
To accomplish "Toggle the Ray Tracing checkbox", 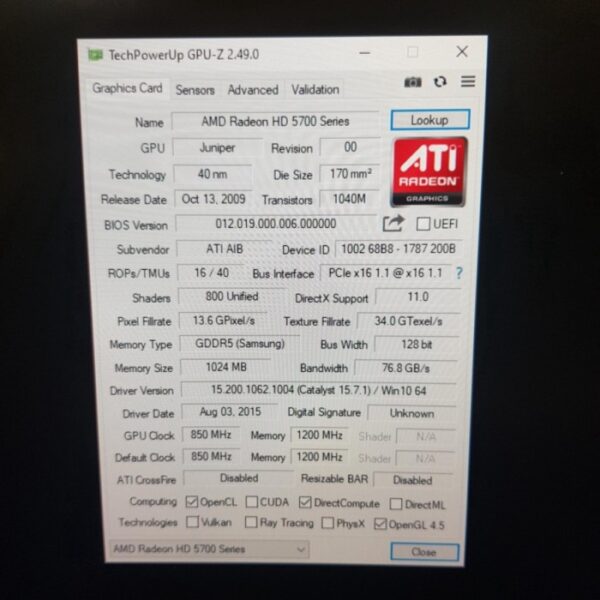I will click(251, 522).
